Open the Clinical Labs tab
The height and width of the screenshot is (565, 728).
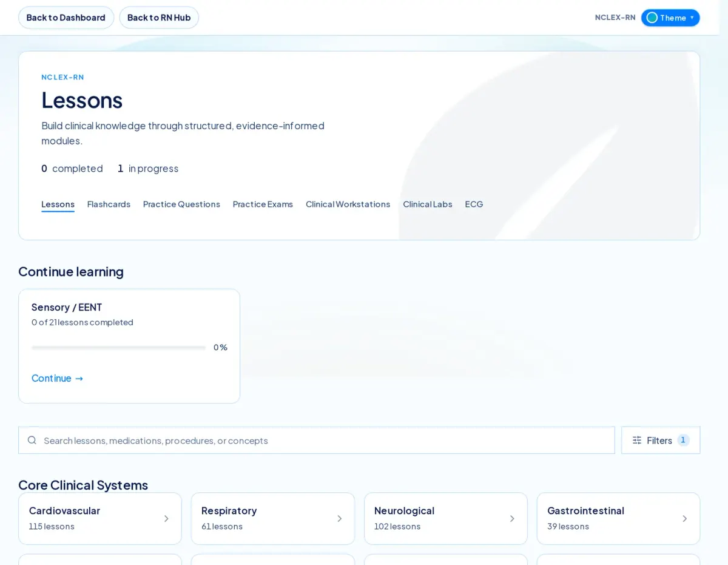coord(428,204)
